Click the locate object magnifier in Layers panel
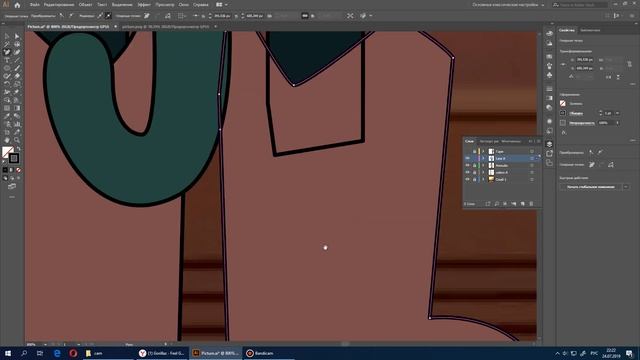This screenshot has height=360, width=640. tap(497, 204)
